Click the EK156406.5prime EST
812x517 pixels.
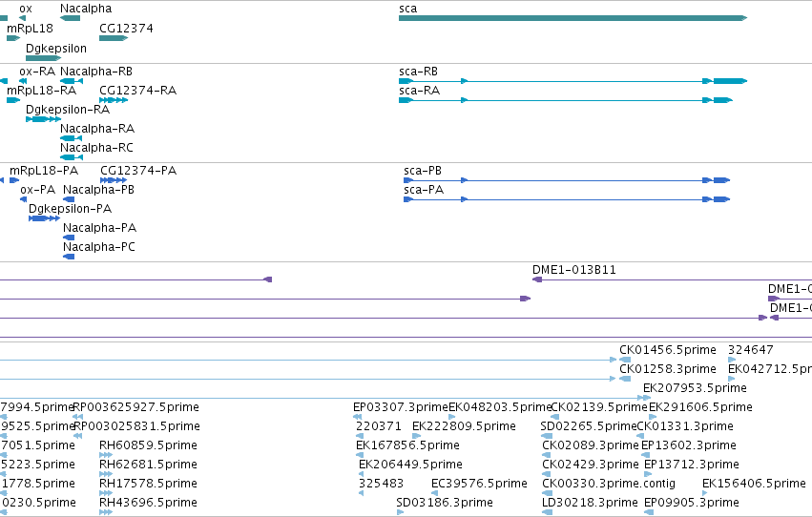(x=705, y=493)
